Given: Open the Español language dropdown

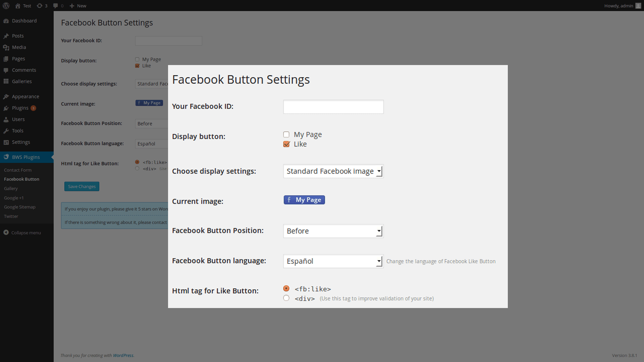Looking at the screenshot, I should [333, 261].
